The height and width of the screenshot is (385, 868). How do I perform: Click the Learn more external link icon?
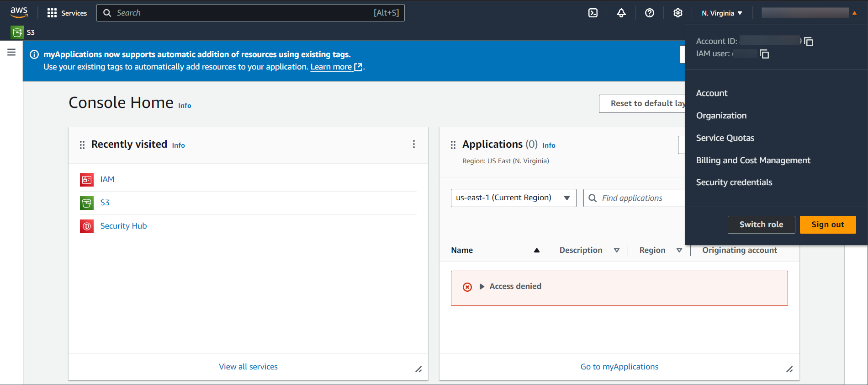359,67
